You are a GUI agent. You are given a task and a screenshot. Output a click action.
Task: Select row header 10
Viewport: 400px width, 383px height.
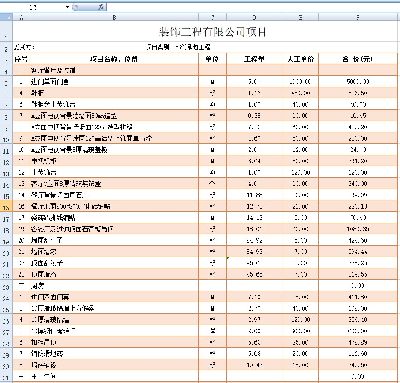pos(6,139)
